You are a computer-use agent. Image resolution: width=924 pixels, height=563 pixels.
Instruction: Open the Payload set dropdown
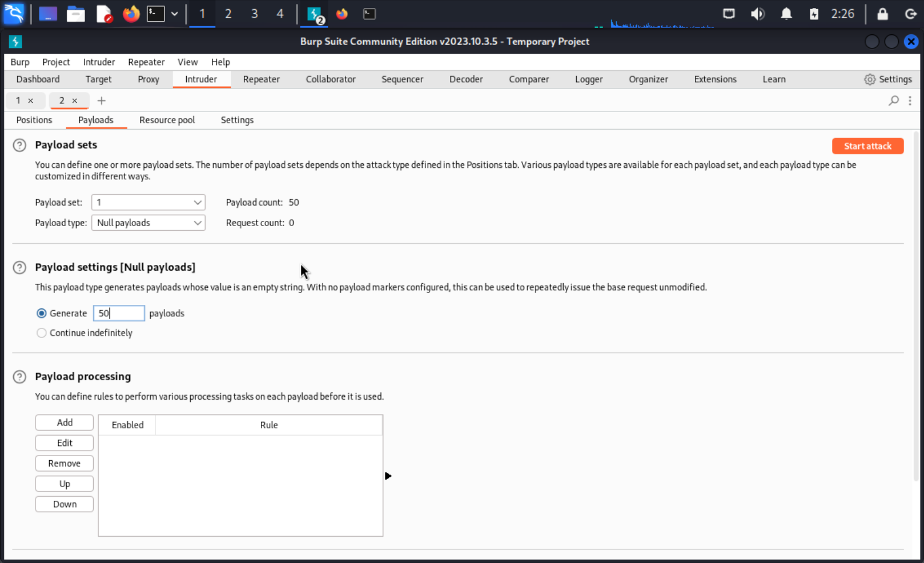click(148, 202)
